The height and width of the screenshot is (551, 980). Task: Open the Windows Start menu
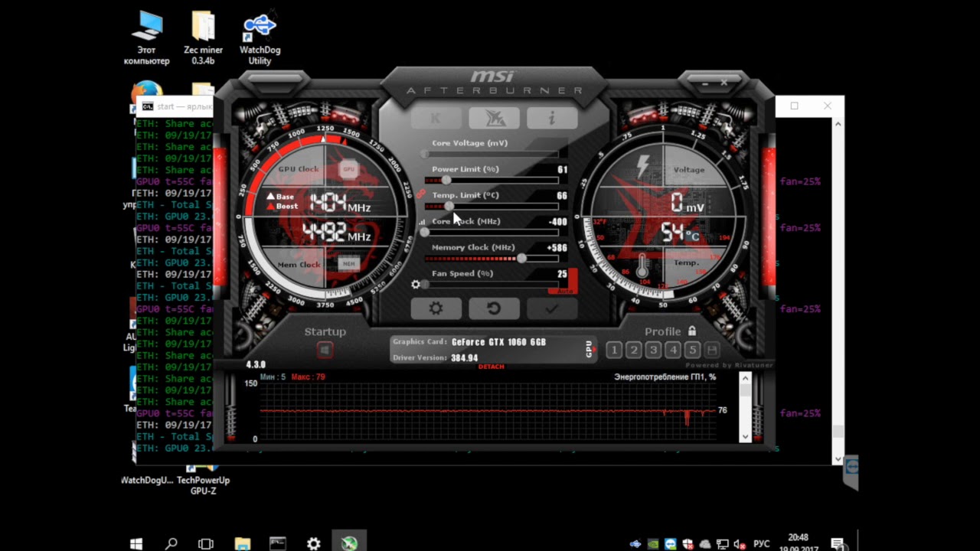click(136, 543)
